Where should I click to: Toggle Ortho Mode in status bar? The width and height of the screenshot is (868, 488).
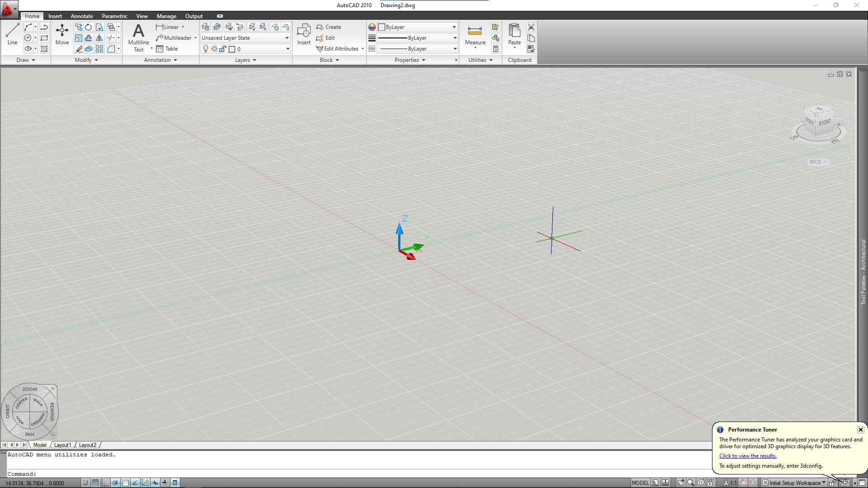tap(105, 483)
